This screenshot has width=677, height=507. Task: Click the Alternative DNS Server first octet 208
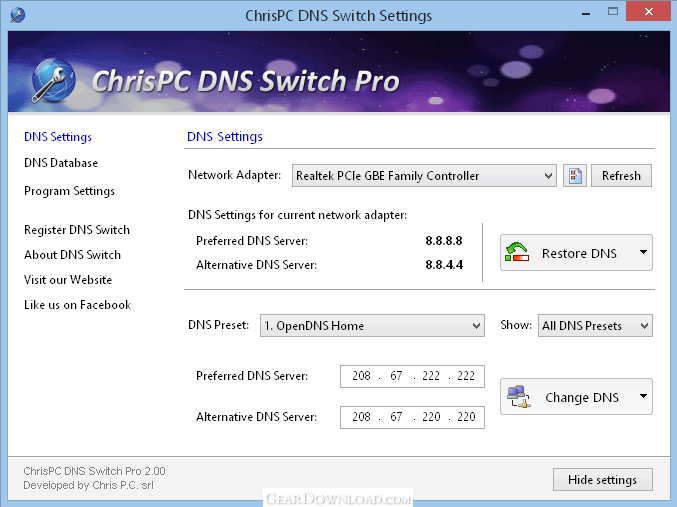[x=361, y=417]
